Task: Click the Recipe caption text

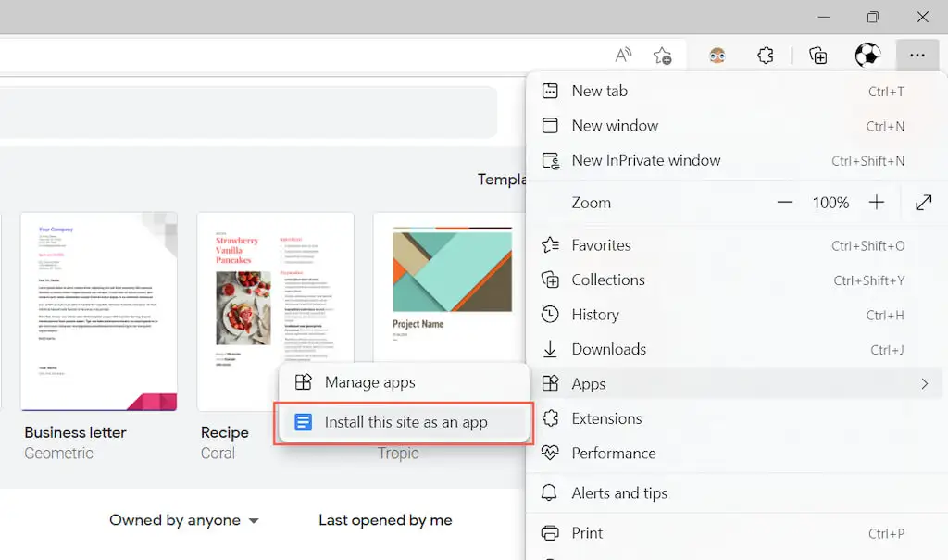Action: (x=224, y=433)
